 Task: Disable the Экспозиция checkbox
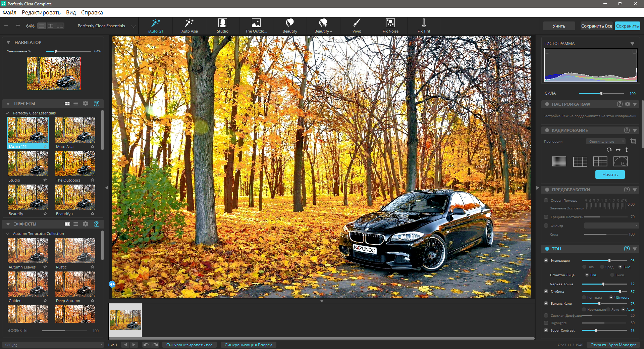[546, 260]
